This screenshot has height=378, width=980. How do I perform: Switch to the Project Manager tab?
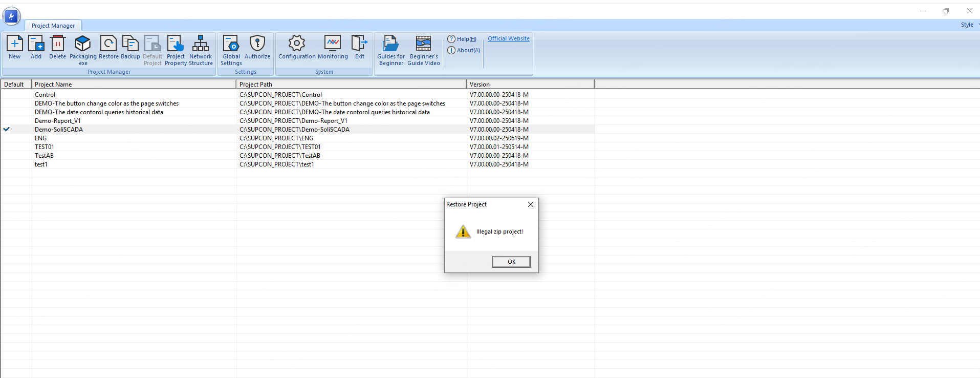point(53,26)
